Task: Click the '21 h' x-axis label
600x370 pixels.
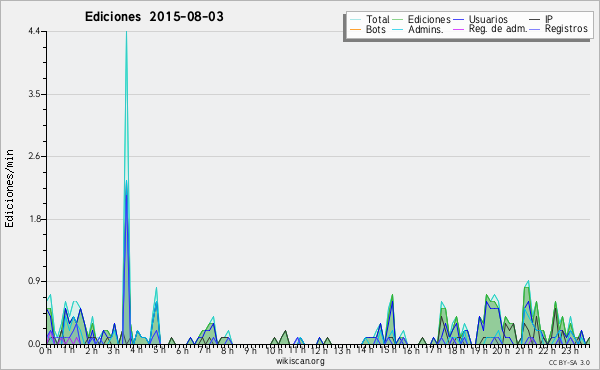Action: [523, 351]
